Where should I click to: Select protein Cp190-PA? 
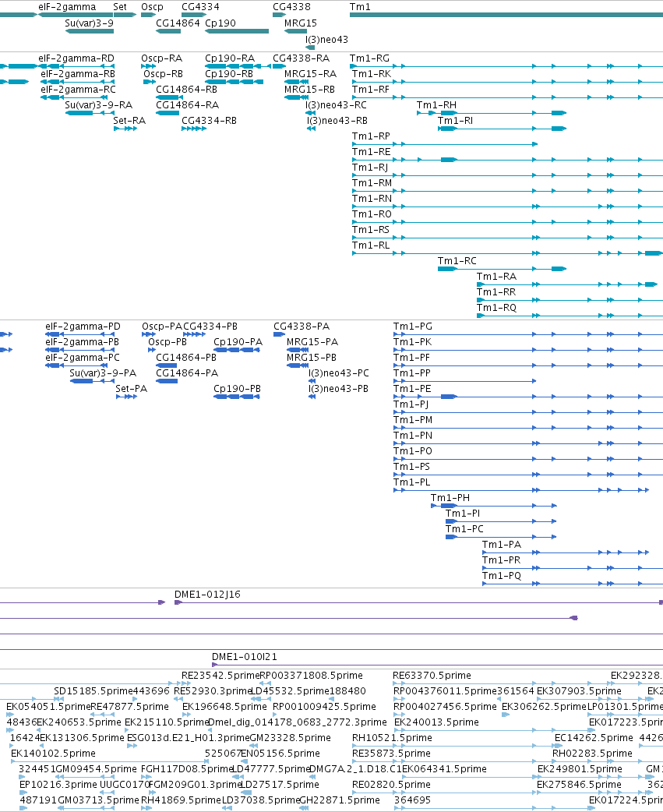pos(238,342)
